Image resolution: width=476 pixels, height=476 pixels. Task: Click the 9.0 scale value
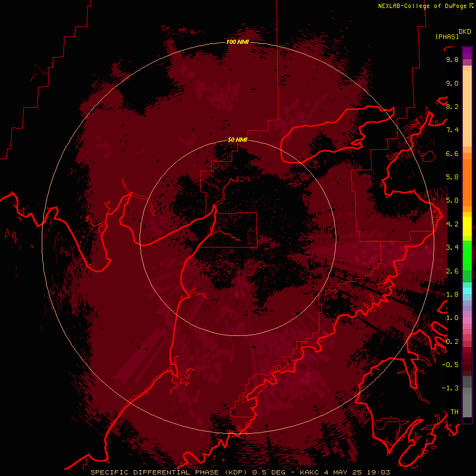tap(452, 83)
